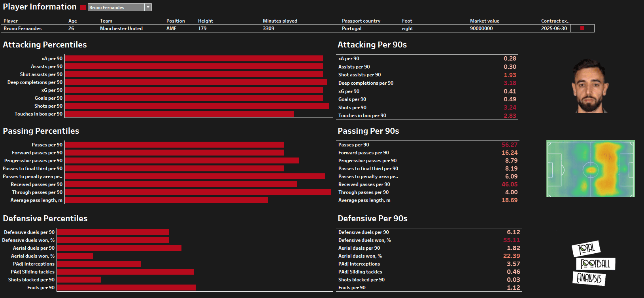
Task: Click the Attacking Per 90s heading
Action: coord(372,45)
